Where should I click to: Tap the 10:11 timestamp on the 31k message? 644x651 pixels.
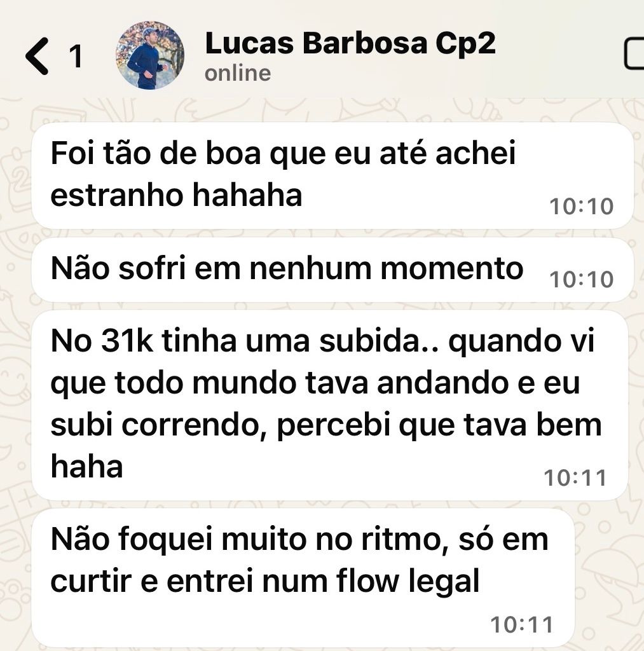pos(575,478)
